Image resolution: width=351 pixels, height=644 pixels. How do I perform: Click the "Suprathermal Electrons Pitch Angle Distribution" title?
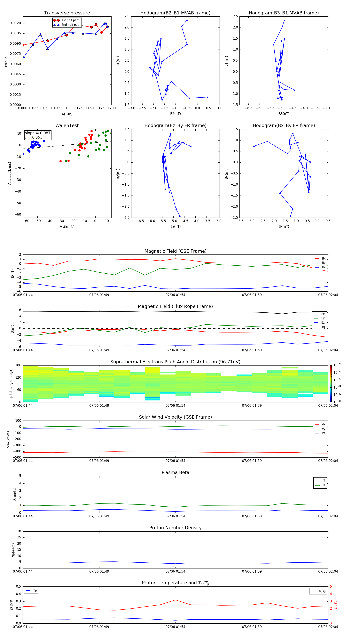tap(175, 362)
